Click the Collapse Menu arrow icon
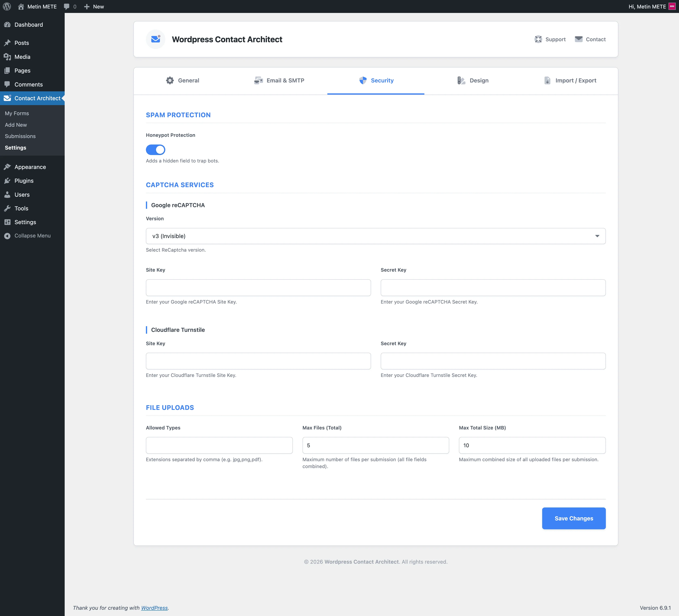Image resolution: width=679 pixels, height=616 pixels. (7, 236)
